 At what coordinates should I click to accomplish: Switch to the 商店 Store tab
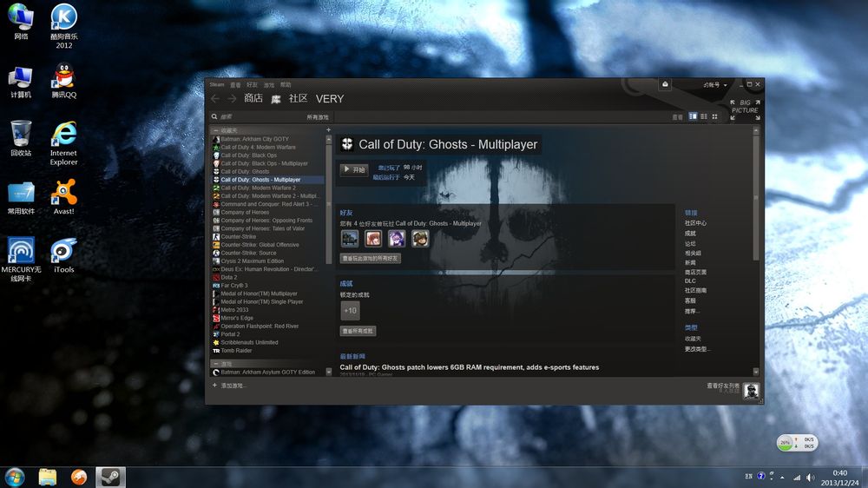(x=253, y=98)
